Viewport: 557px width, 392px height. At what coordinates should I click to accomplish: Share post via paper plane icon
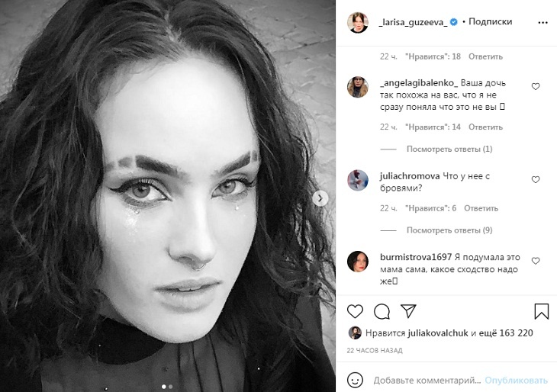pyautogui.click(x=408, y=310)
